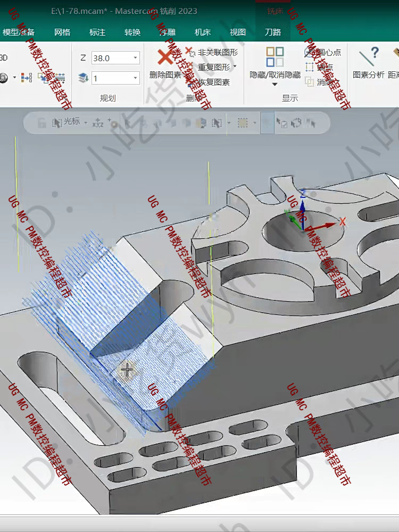Expand the 隐藏/取消隐藏 dropdown arrow
This screenshot has width=399, height=532.
[275, 84]
